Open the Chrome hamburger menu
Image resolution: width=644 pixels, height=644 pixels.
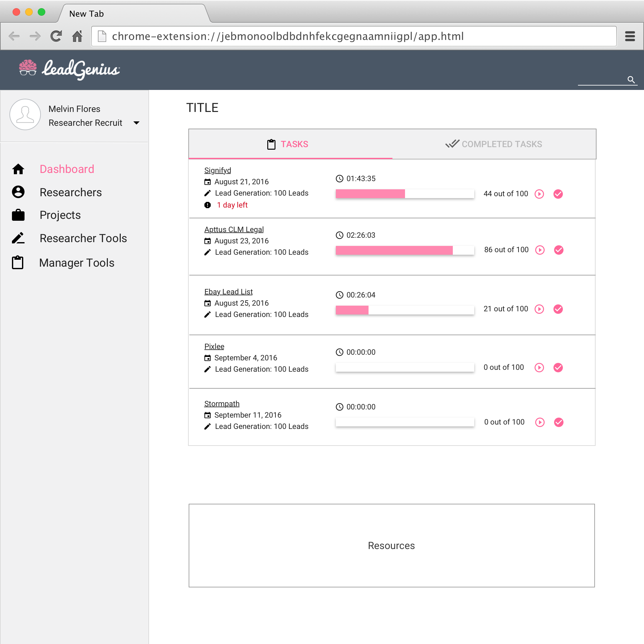[630, 36]
